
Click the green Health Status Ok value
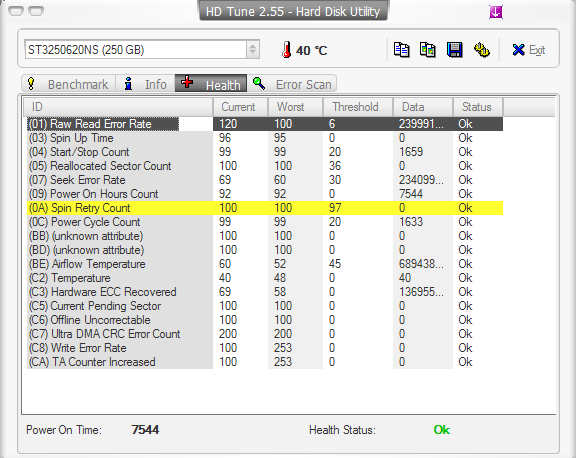click(442, 430)
